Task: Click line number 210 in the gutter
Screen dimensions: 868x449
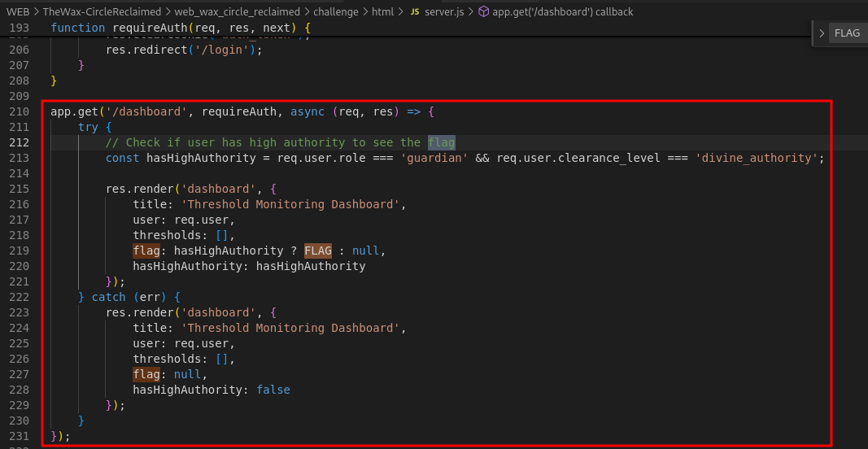Action: pyautogui.click(x=20, y=111)
